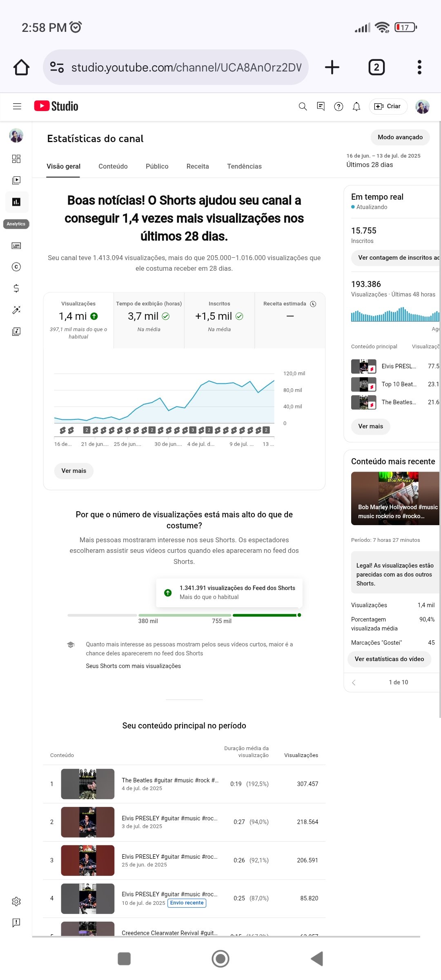Open the browser home page icon
The width and height of the screenshot is (441, 980).
pos(21,67)
